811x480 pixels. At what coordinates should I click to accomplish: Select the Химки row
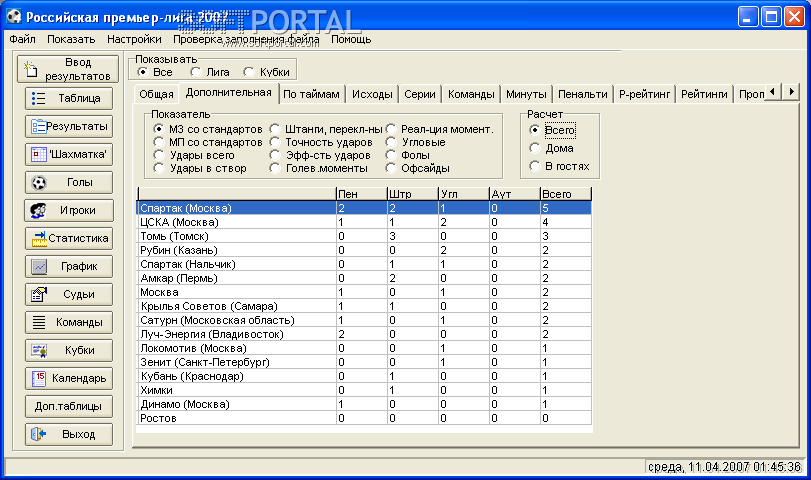[x=364, y=390]
